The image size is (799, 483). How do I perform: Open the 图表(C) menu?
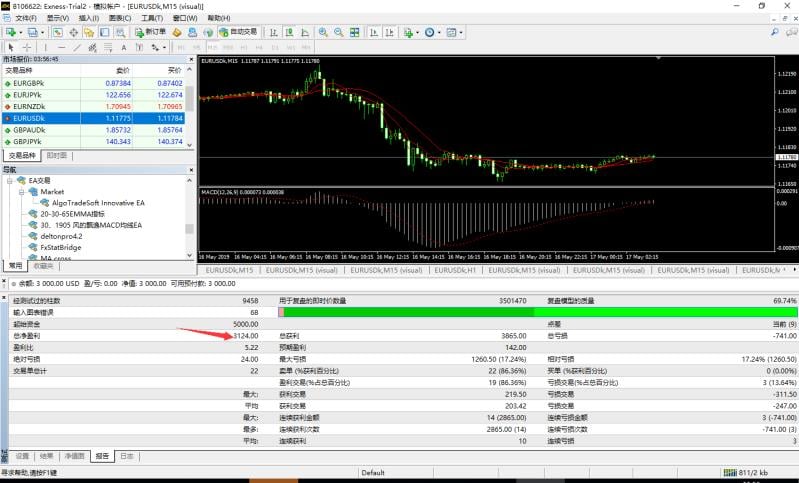pos(120,18)
